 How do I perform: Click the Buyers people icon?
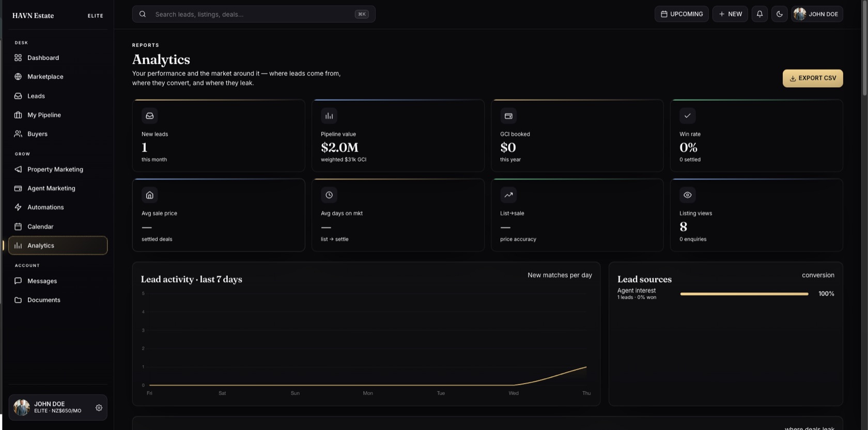click(x=18, y=134)
